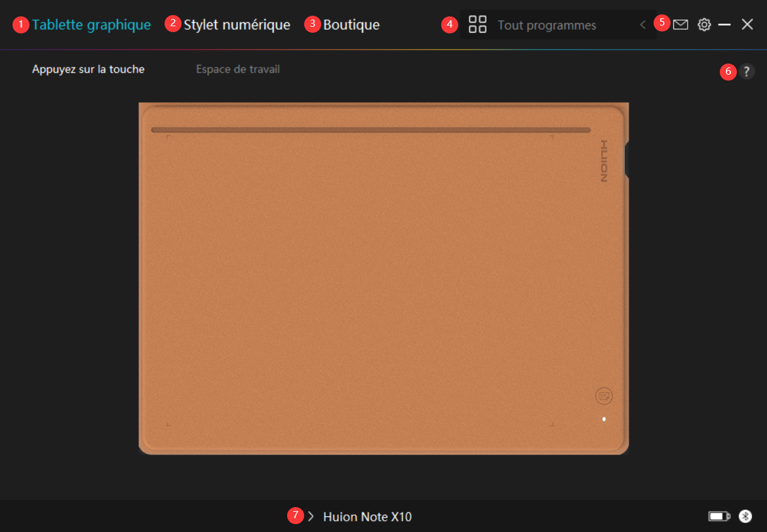This screenshot has height=532, width=767.
Task: Open driver settings with the gear icon
Action: tap(703, 24)
